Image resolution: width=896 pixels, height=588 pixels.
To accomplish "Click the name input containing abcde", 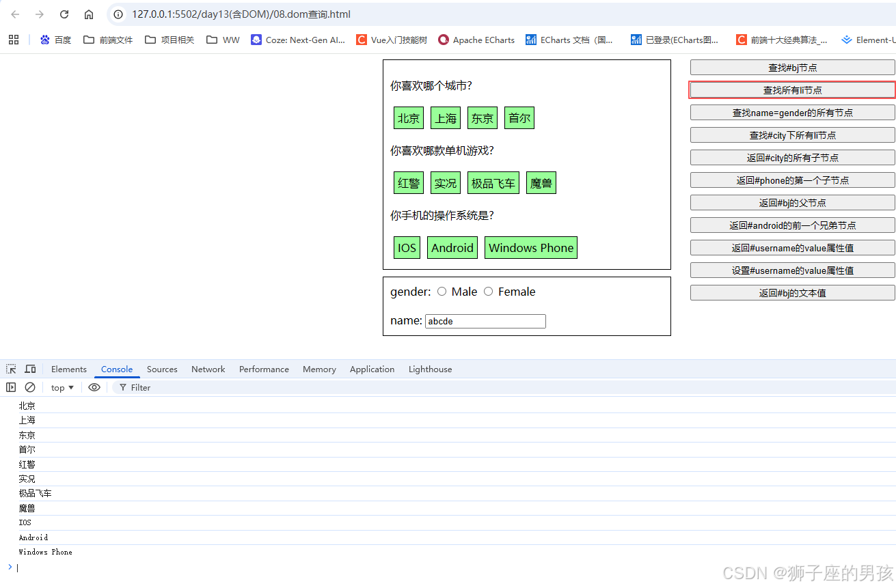I will 485,321.
